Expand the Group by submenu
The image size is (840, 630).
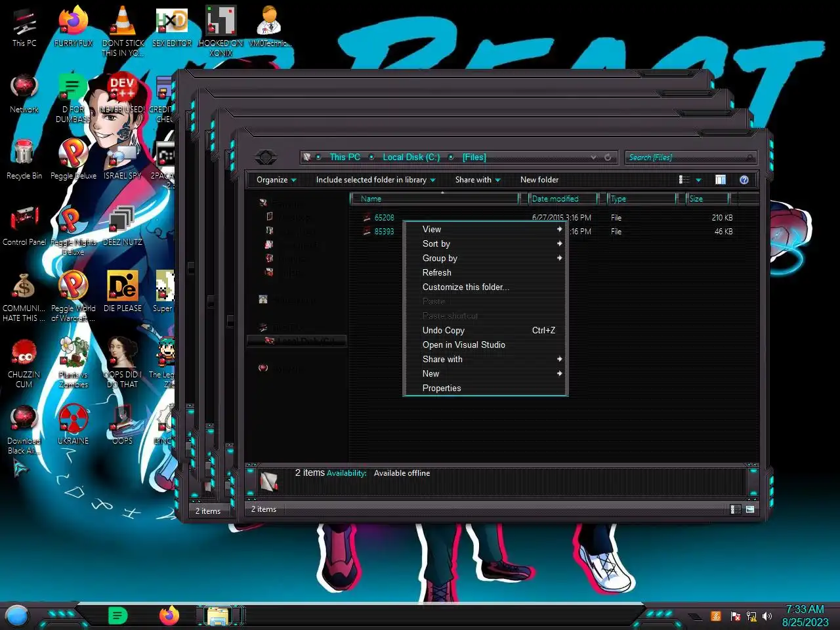(486, 258)
